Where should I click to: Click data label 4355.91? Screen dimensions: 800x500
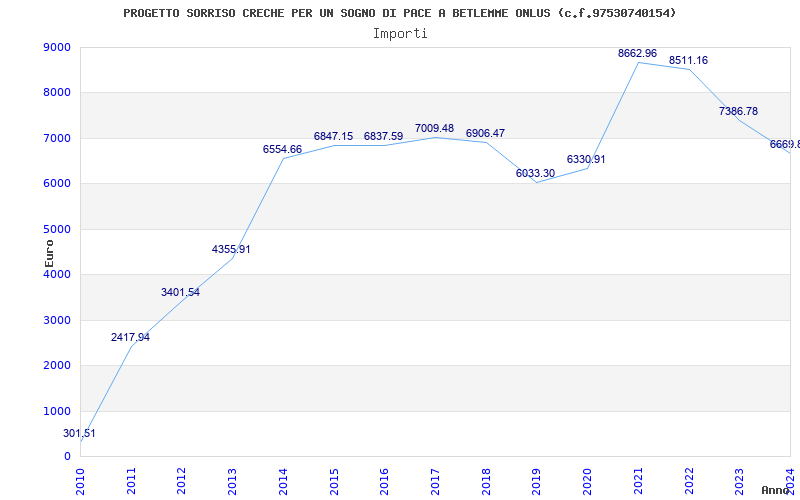point(231,249)
